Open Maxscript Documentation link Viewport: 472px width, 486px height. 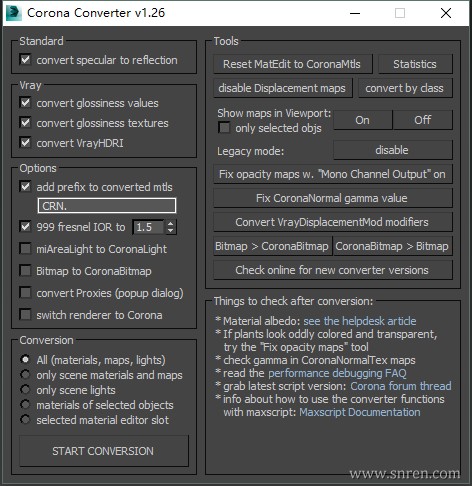(x=360, y=412)
